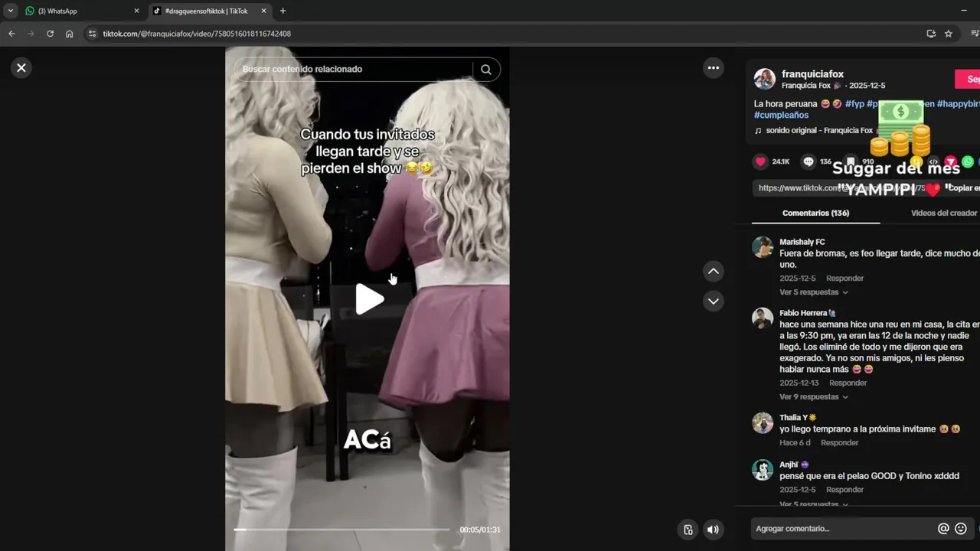Save video with bookmark icon

point(851,161)
